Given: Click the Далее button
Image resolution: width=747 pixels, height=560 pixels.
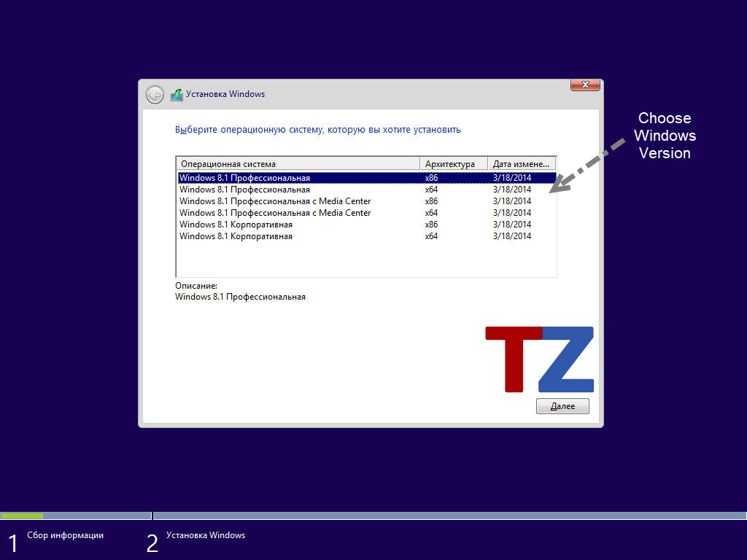Looking at the screenshot, I should [x=562, y=406].
